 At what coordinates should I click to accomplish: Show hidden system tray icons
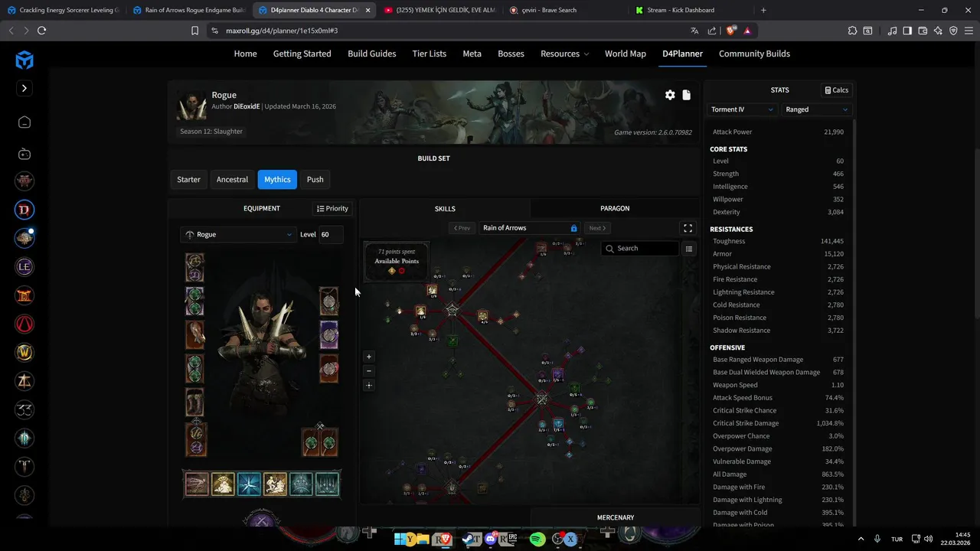tap(861, 539)
